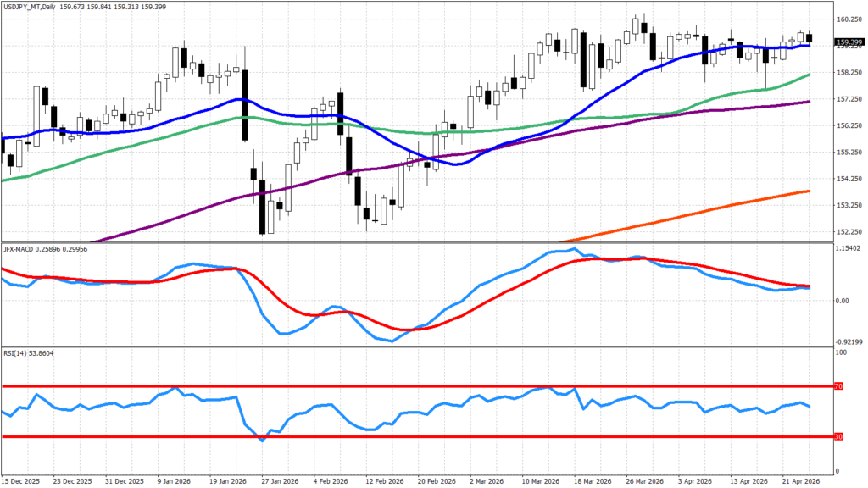
Task: Click the current price tag 159.399
Action: [849, 42]
